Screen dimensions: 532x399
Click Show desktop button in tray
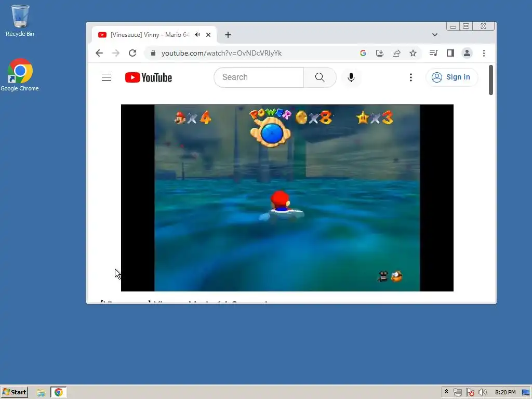pyautogui.click(x=526, y=393)
